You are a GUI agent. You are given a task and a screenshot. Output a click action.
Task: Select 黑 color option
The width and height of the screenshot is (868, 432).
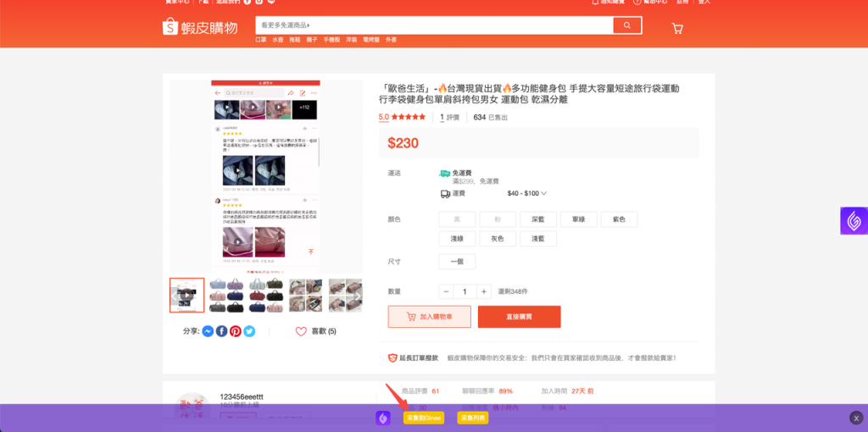[457, 219]
